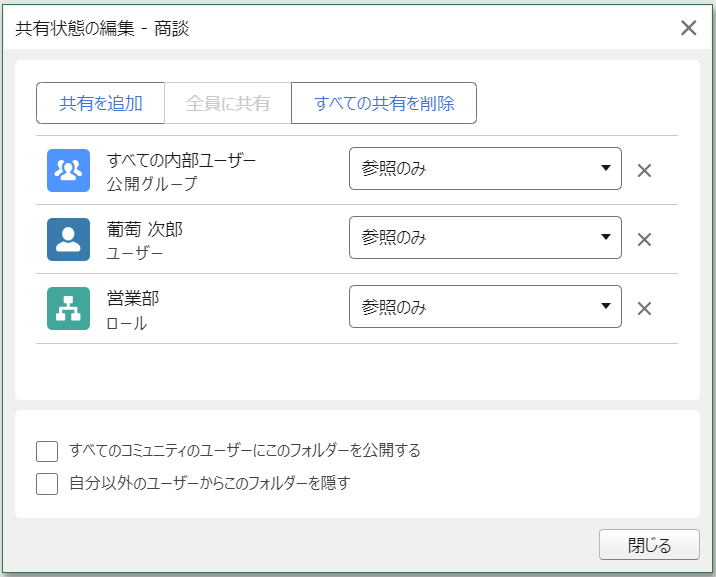Click the dropdown arrow in 営業部 row
Screen dimensions: 716x577
pyautogui.click(x=605, y=306)
